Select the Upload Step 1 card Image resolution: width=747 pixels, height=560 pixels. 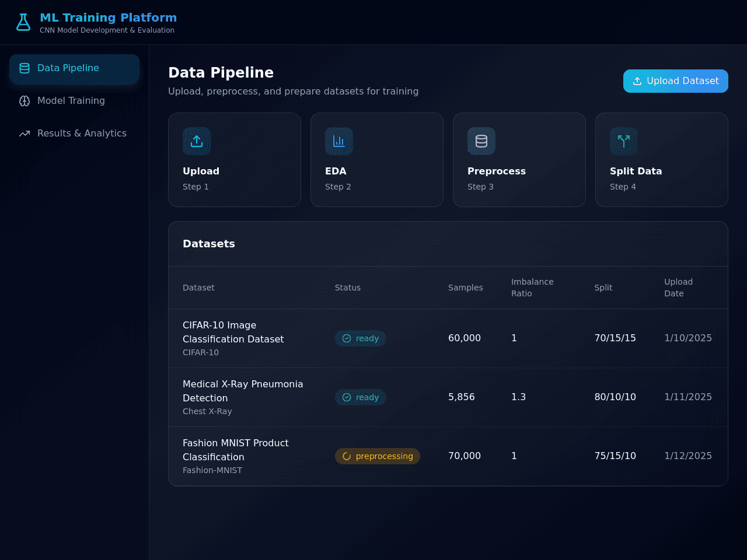coord(235,160)
